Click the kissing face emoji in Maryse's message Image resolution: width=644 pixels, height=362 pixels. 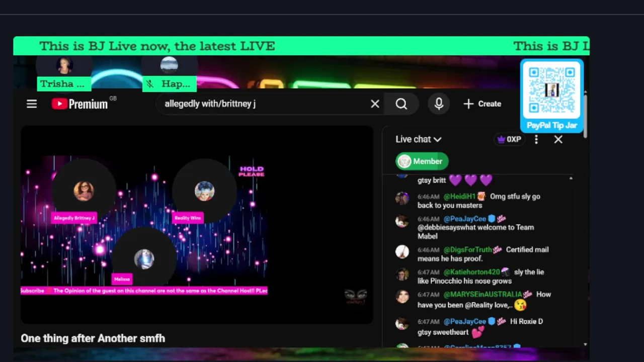click(x=520, y=305)
